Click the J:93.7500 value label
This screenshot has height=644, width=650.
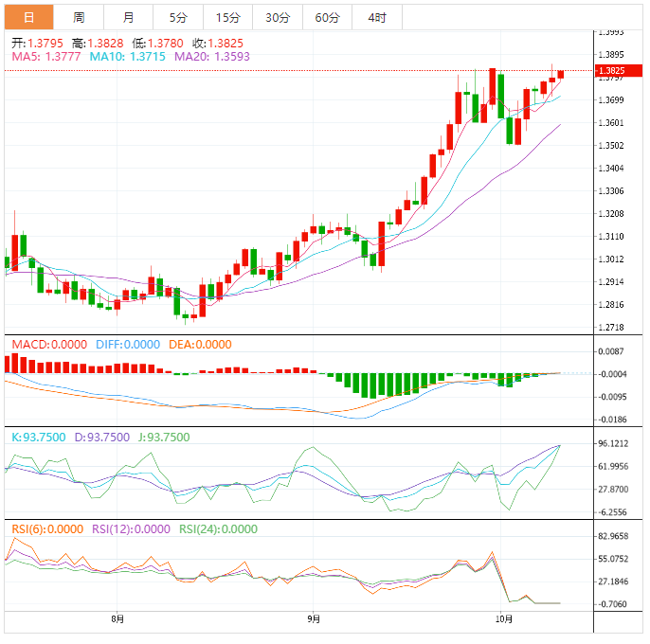164,438
